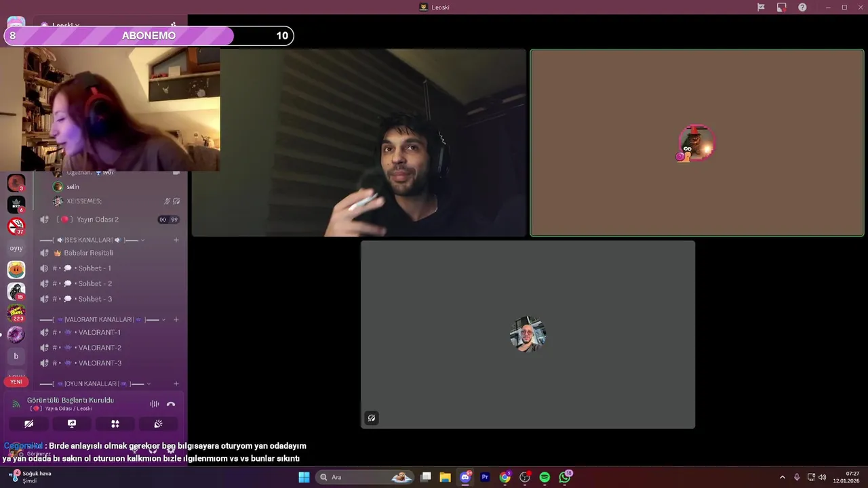Open OBS Studio from taskbar
This screenshot has height=488, width=868.
(x=525, y=477)
